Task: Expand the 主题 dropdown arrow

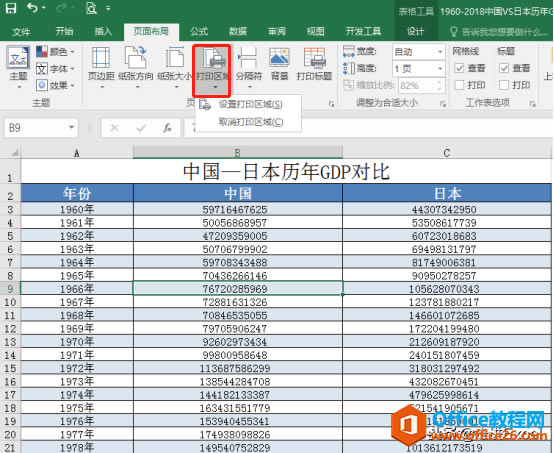Action: pos(19,87)
